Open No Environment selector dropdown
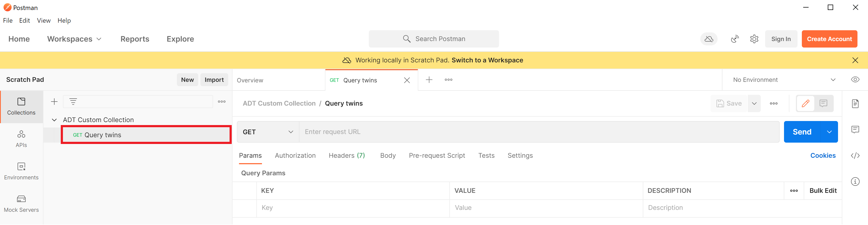This screenshot has width=868, height=225. (x=785, y=80)
